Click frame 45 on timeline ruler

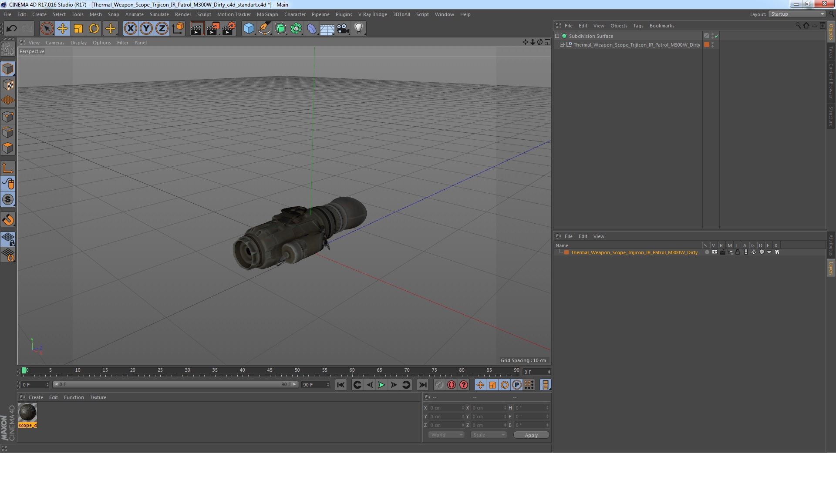coord(270,370)
